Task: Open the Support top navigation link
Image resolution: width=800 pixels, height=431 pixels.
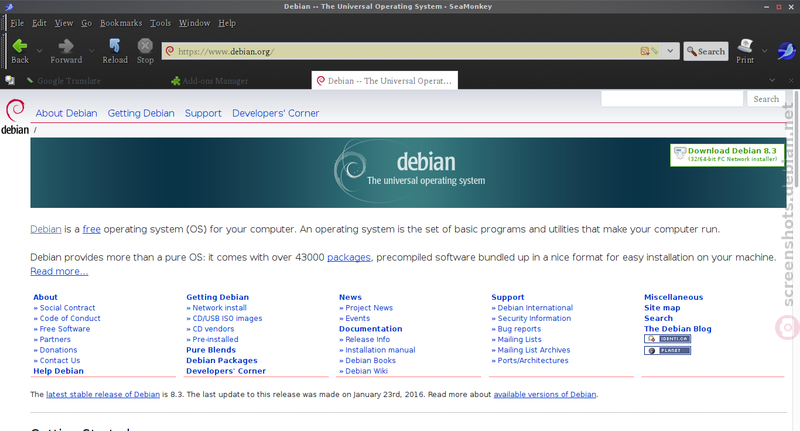Action: (203, 113)
